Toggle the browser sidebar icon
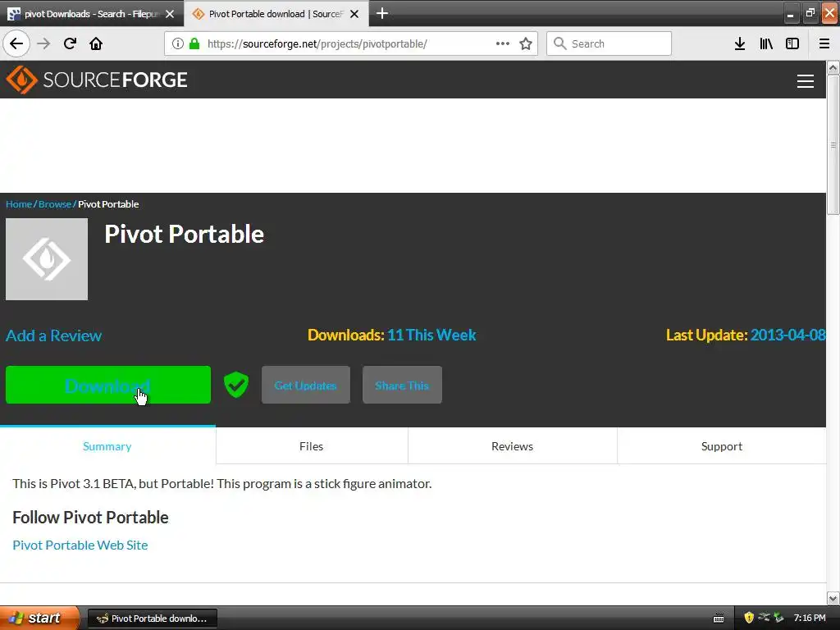 792,43
